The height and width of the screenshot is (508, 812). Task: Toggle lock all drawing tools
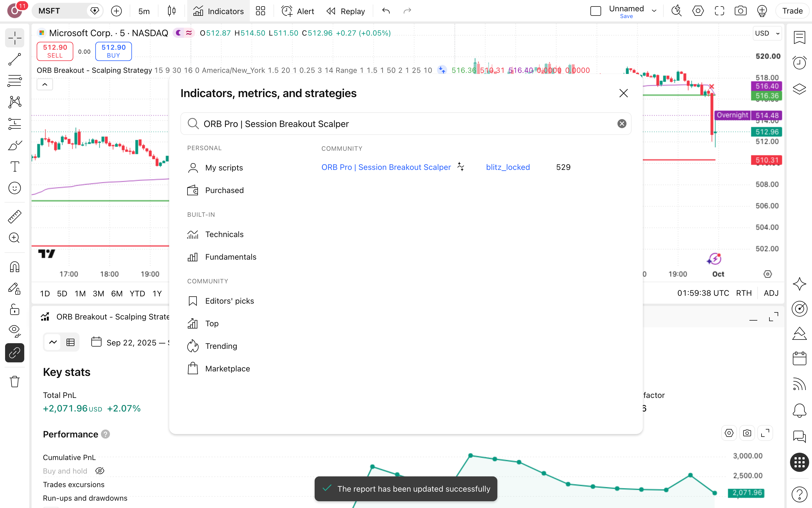[14, 309]
